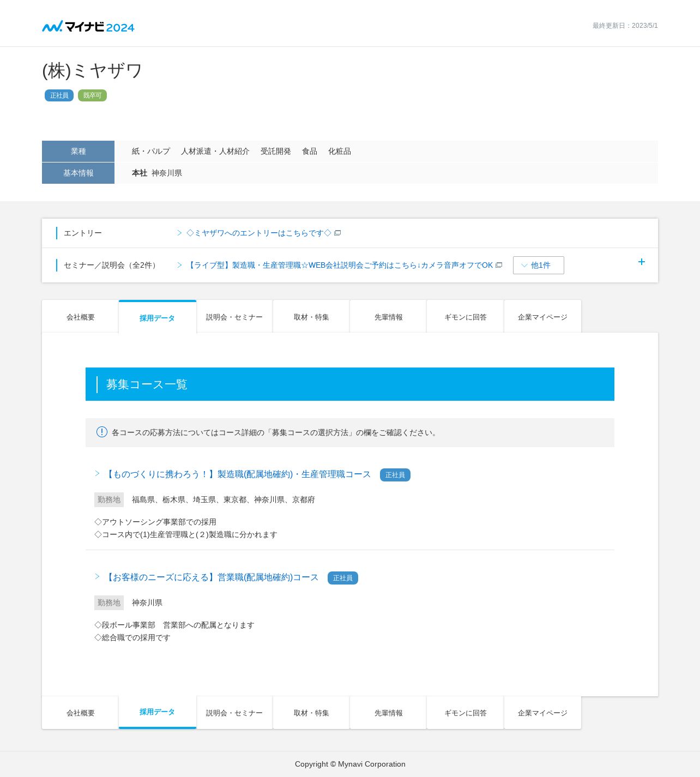Click the 受託開発 industry text
Image resolution: width=700 pixels, height=777 pixels.
276,151
